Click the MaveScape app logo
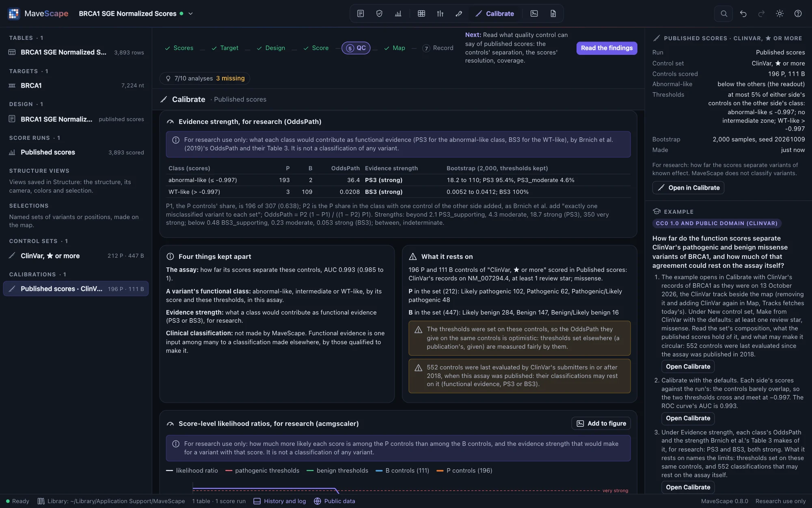 14,13
